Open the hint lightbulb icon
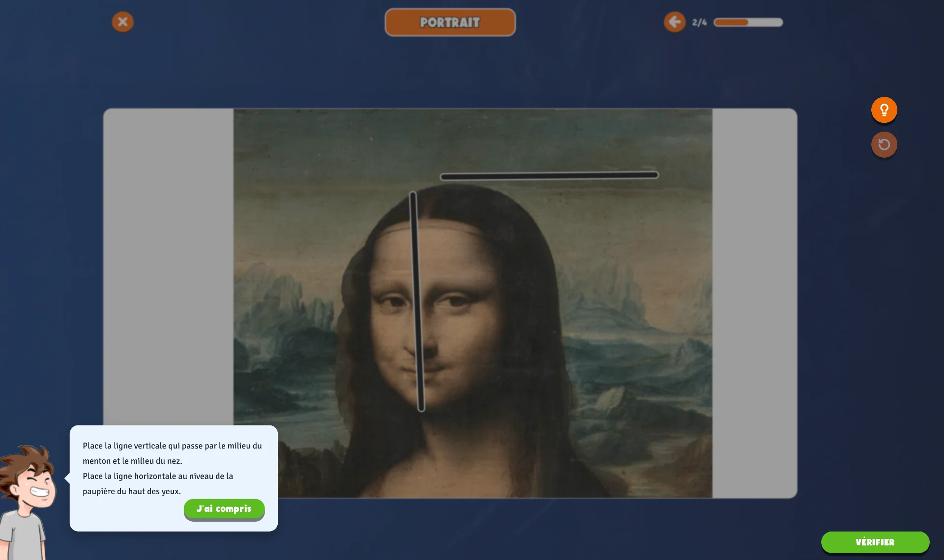This screenshot has height=560, width=944. (x=884, y=110)
